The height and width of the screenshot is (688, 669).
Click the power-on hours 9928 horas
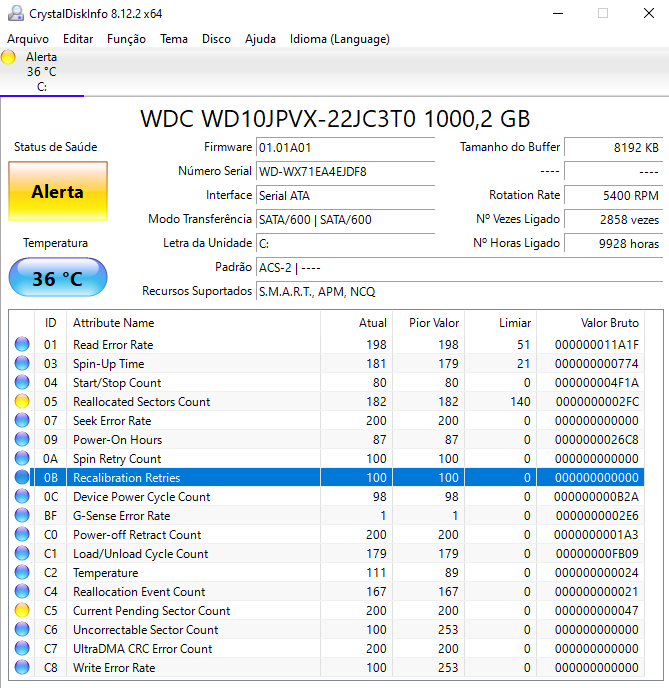point(613,244)
